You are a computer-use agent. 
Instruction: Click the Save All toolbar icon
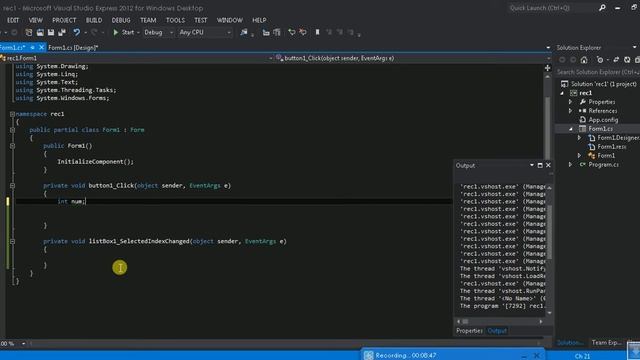[x=62, y=32]
